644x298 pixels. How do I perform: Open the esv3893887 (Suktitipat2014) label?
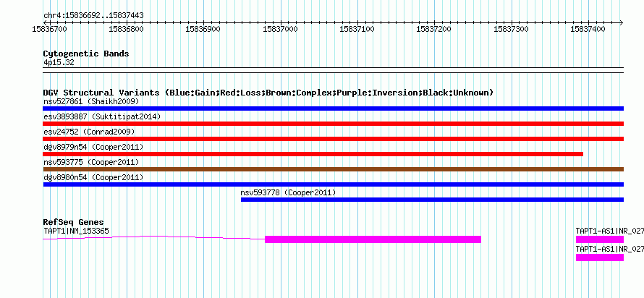[x=102, y=116]
